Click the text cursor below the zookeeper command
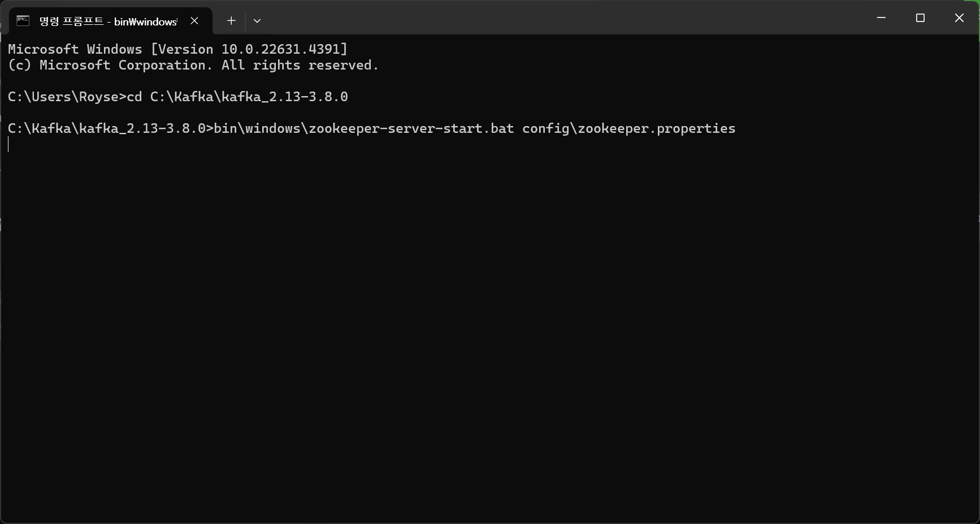Screen dimensions: 980x524 tap(8, 145)
